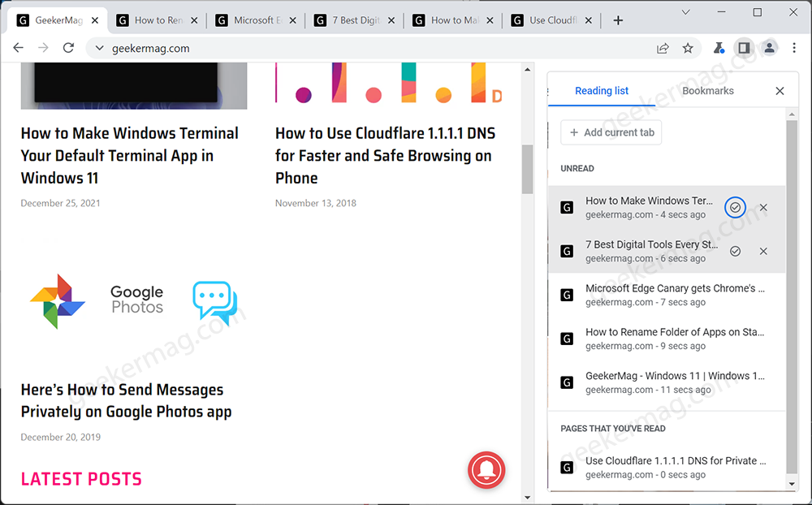The image size is (812, 505).
Task: Delete 7 Best Digital Tools entry from list
Action: [x=763, y=251]
